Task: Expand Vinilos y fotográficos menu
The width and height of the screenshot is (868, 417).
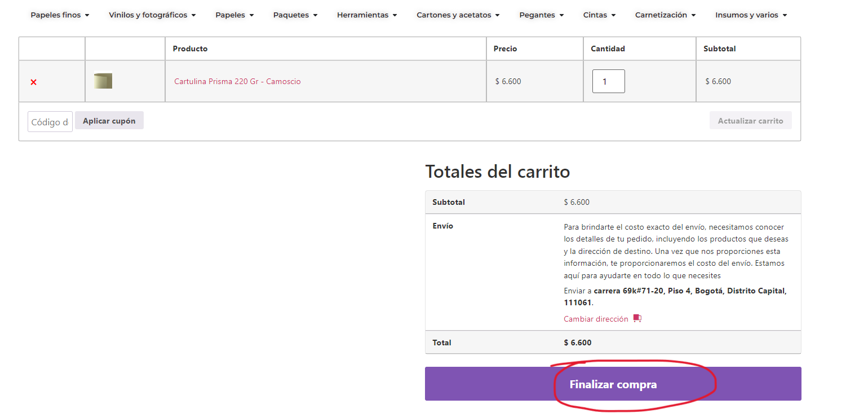Action: pos(152,15)
